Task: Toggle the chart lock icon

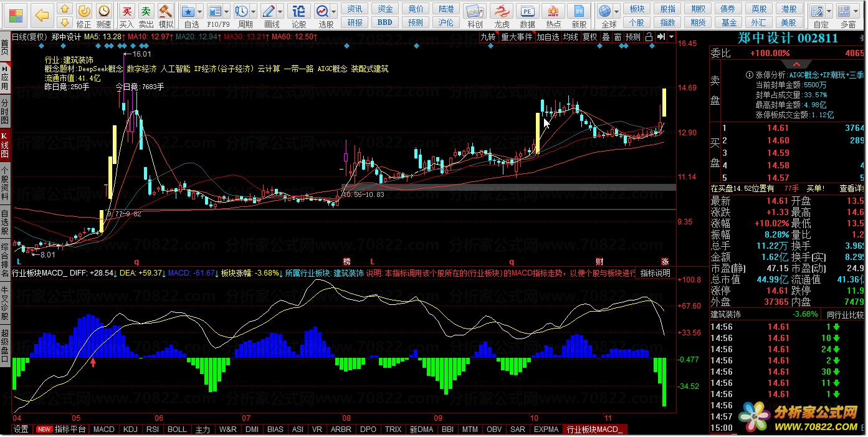Action: click(x=649, y=37)
